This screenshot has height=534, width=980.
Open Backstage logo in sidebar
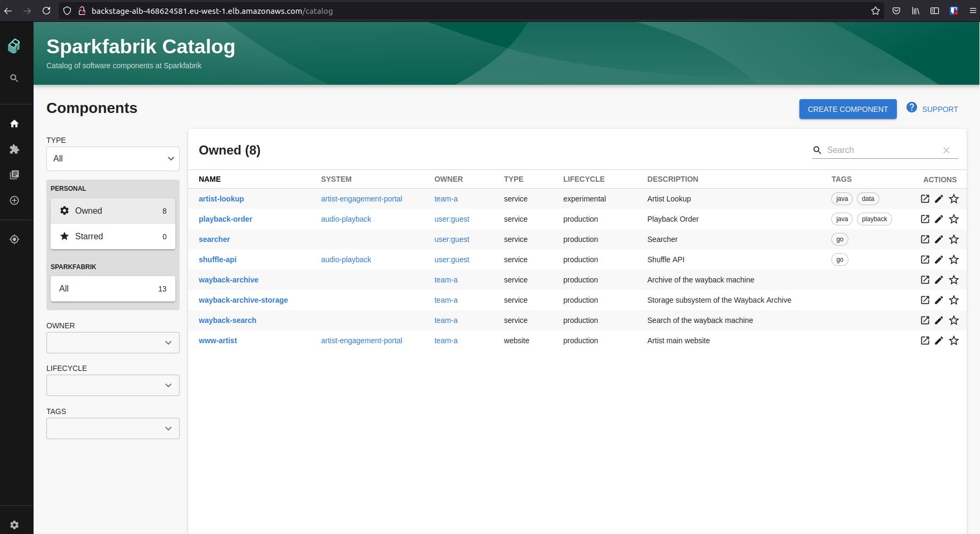click(x=14, y=46)
